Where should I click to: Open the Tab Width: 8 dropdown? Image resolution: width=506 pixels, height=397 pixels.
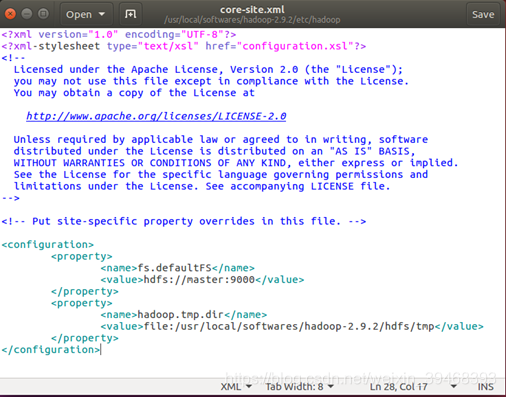pyautogui.click(x=299, y=387)
